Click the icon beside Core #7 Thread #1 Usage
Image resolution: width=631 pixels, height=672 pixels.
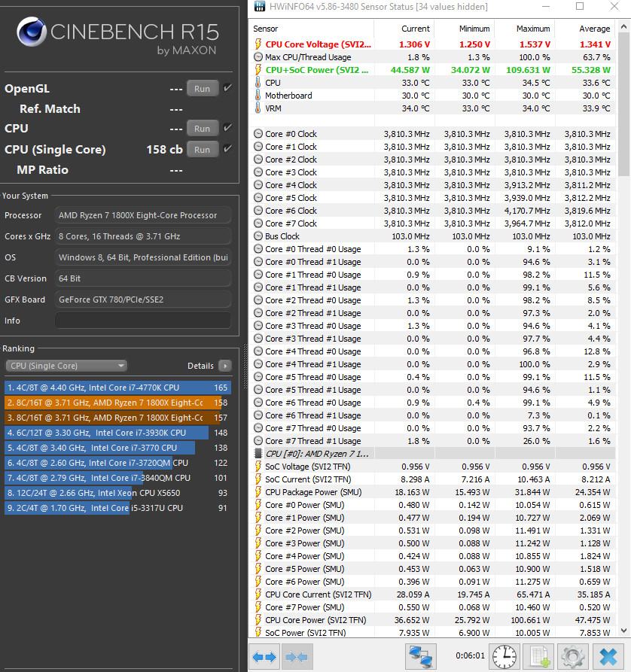pos(258,440)
